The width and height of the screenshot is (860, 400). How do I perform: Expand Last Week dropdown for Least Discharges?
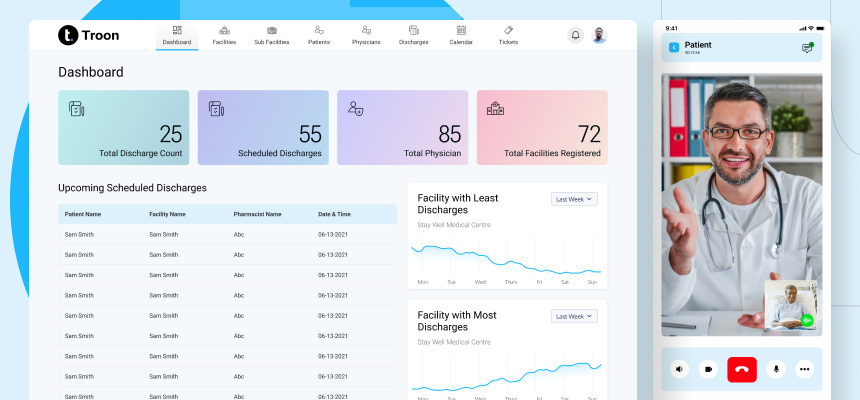(x=574, y=199)
